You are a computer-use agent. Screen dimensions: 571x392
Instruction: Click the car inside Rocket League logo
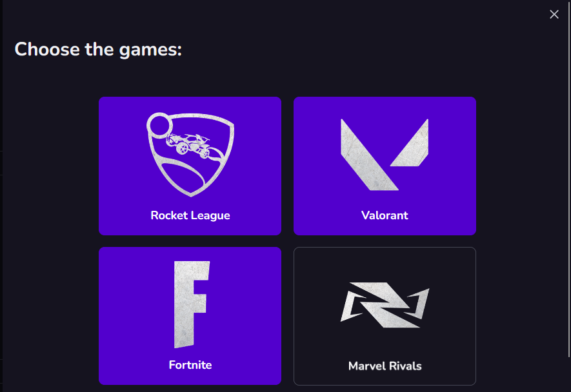click(188, 146)
